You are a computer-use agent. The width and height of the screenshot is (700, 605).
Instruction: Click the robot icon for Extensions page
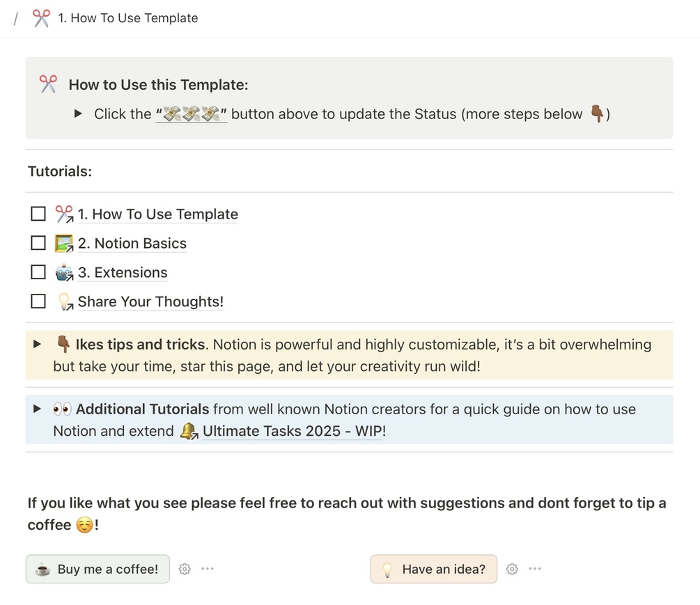64,273
